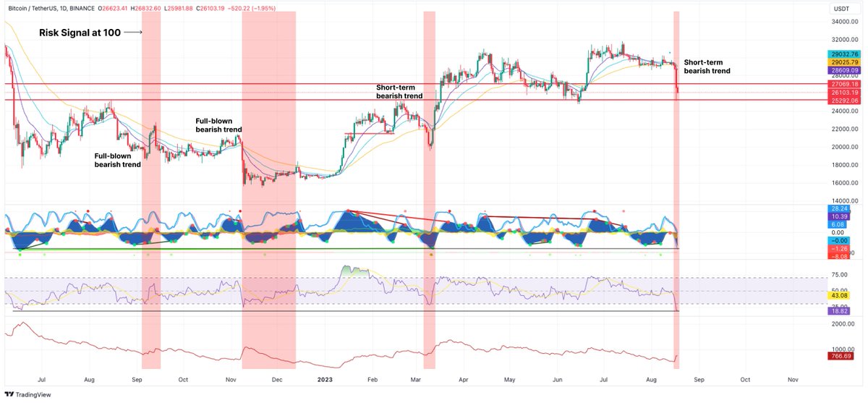Select the 25292.06 support level label
Image resolution: width=868 pixels, height=403 pixels.
(841, 101)
